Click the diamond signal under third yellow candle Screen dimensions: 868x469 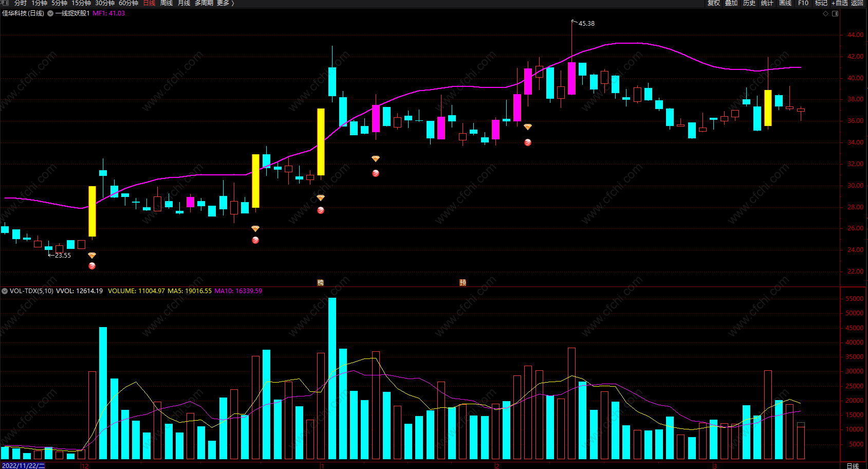click(321, 198)
